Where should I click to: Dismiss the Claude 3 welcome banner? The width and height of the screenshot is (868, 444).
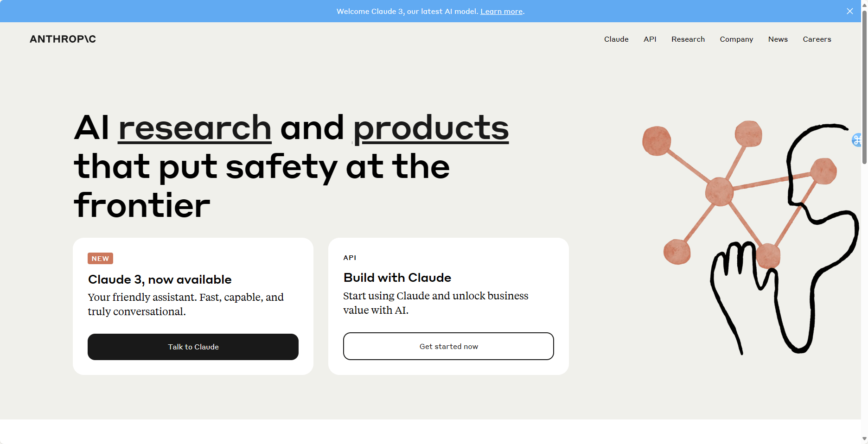(x=850, y=11)
